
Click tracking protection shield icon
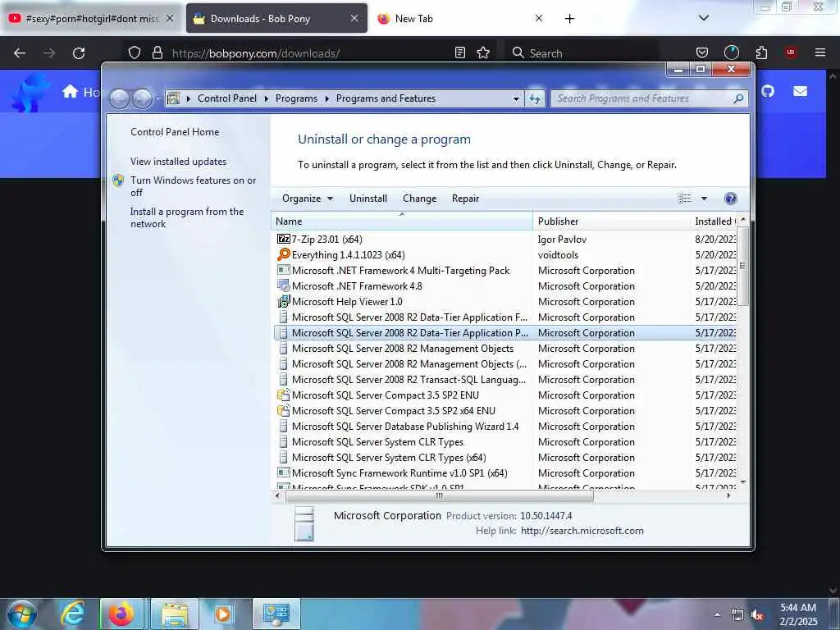(135, 52)
